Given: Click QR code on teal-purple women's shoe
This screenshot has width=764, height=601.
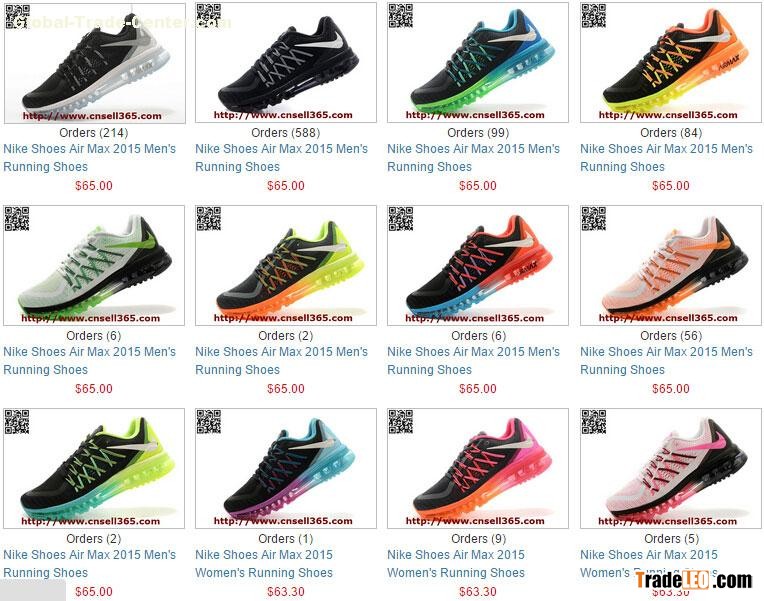Looking at the screenshot, I should tap(209, 422).
